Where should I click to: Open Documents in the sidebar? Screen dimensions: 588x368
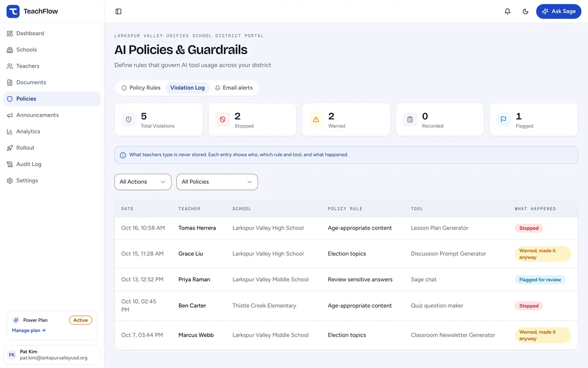pyautogui.click(x=52, y=82)
